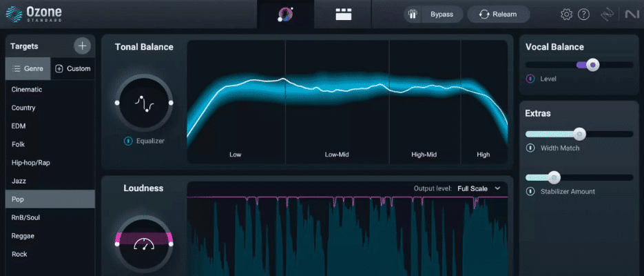This screenshot has width=644, height=276.
Task: Open the Output level Full Scale dropdown
Action: tap(479, 188)
